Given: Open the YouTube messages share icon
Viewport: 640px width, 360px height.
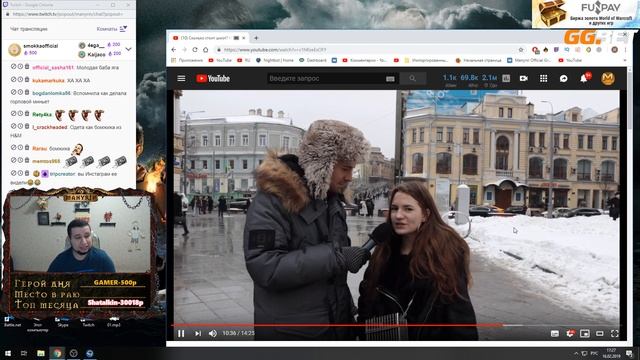Looking at the screenshot, I should 564,78.
